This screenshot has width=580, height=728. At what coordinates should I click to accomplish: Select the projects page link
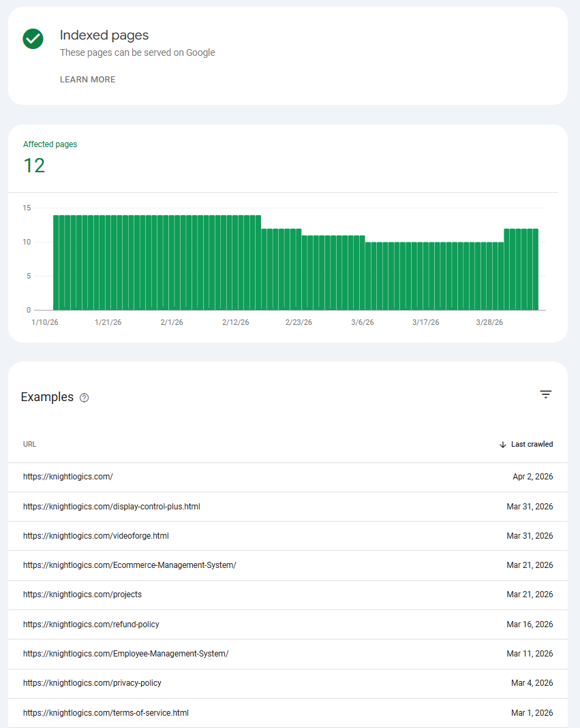click(x=82, y=594)
